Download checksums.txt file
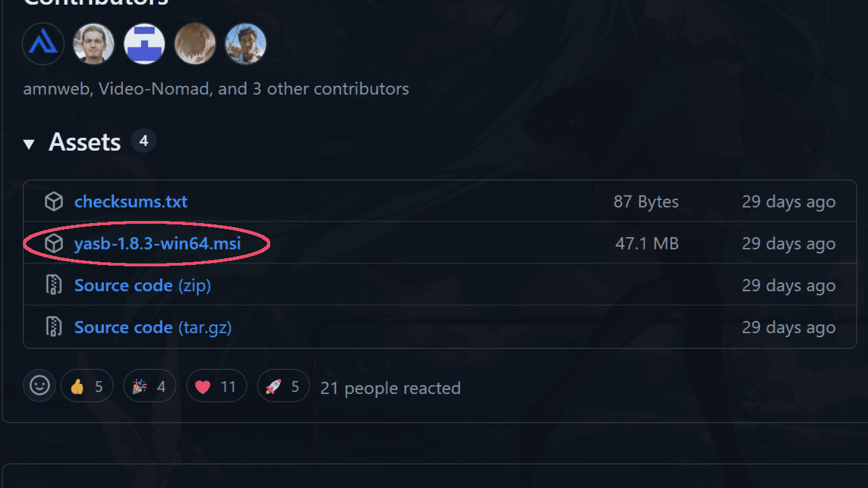The width and height of the screenshot is (868, 488). [131, 201]
